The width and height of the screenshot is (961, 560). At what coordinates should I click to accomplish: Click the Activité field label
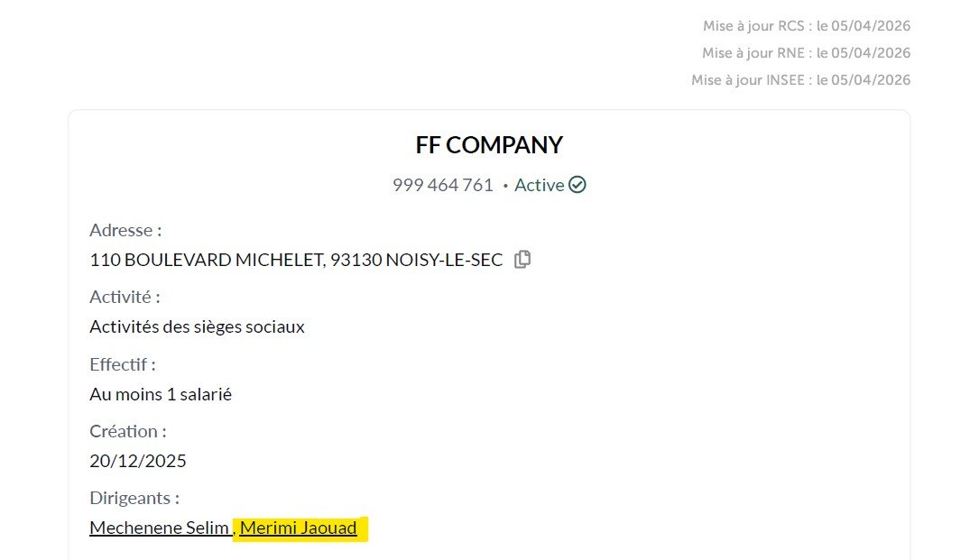pos(125,297)
